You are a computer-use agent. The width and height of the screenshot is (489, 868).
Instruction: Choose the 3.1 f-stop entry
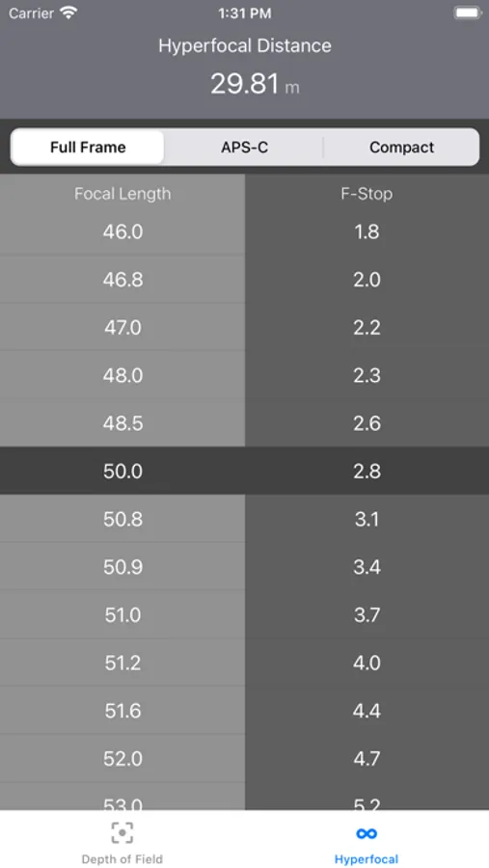click(367, 519)
